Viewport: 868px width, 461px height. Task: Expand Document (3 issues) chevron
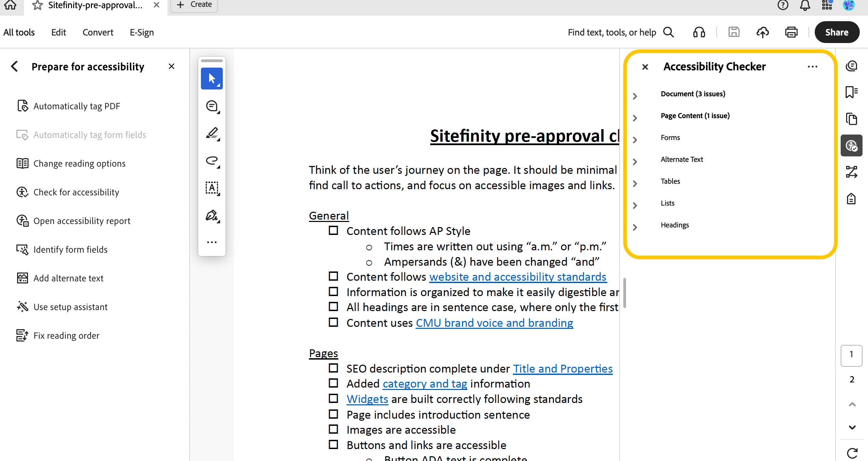tap(635, 96)
